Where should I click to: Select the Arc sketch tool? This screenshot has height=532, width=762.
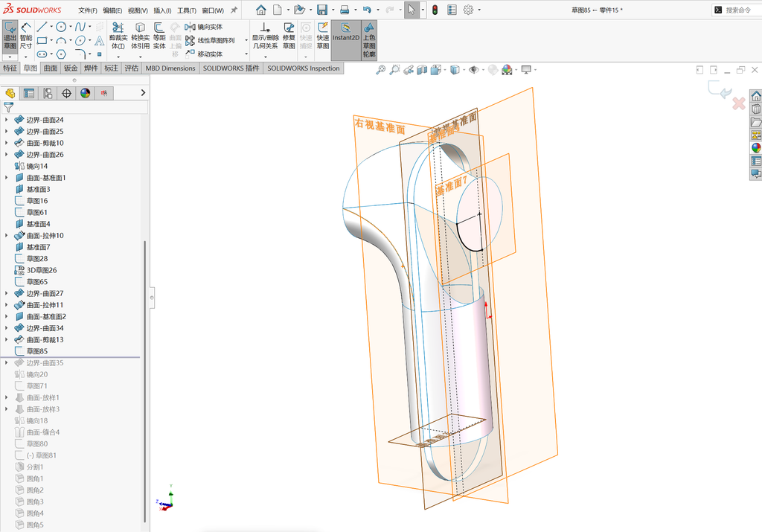point(61,40)
